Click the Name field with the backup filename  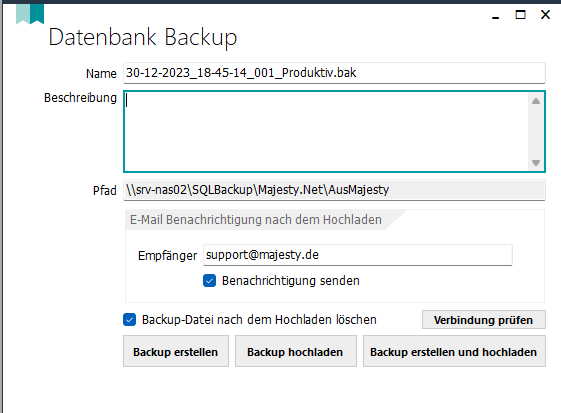(x=334, y=73)
